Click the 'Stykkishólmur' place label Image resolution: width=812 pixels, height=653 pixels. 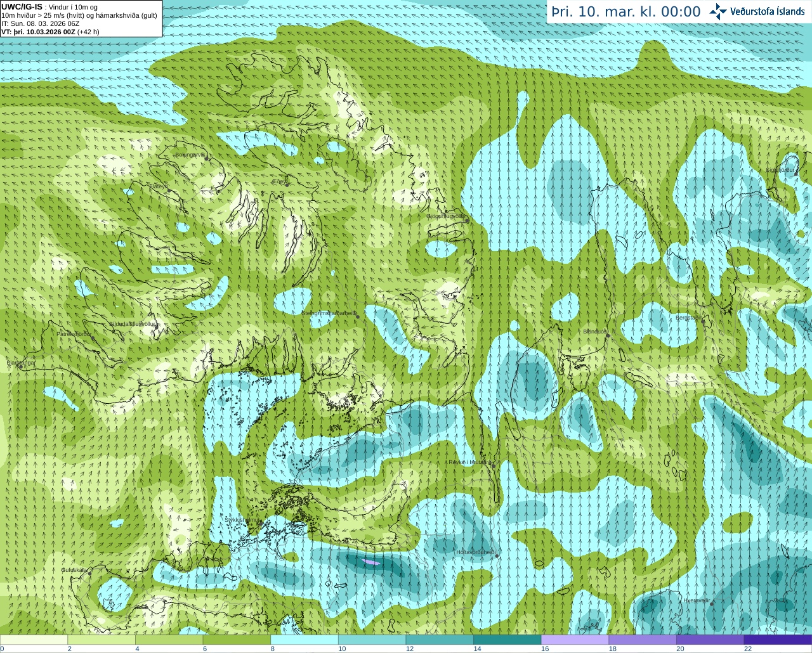point(242,520)
